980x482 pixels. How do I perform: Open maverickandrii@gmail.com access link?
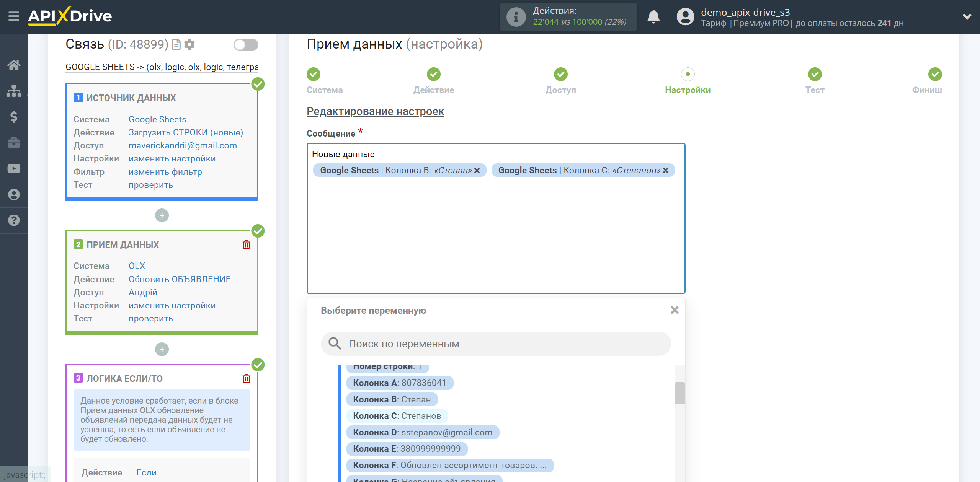point(183,145)
